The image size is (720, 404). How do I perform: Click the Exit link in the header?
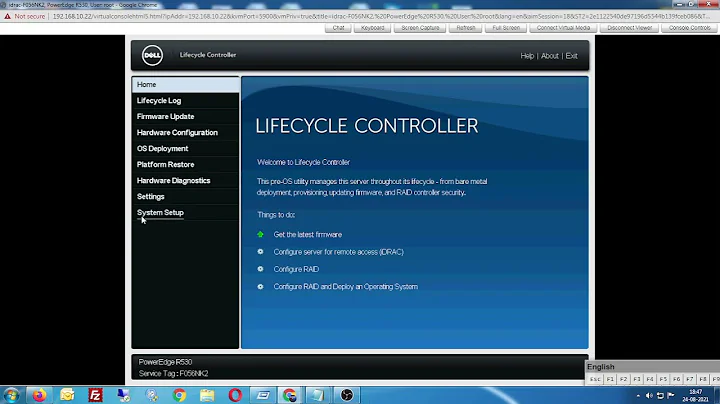tap(571, 56)
